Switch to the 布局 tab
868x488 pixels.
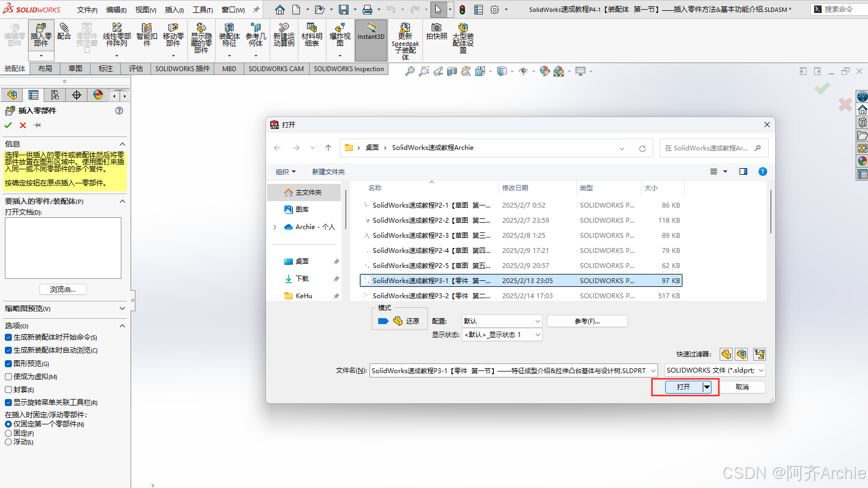point(45,68)
